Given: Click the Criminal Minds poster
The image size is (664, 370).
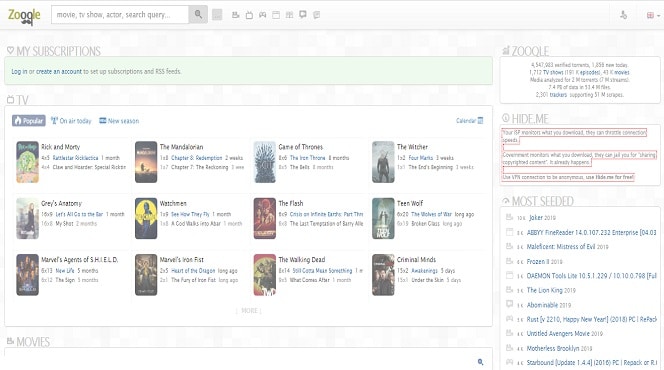Looking at the screenshot, I should (x=383, y=275).
